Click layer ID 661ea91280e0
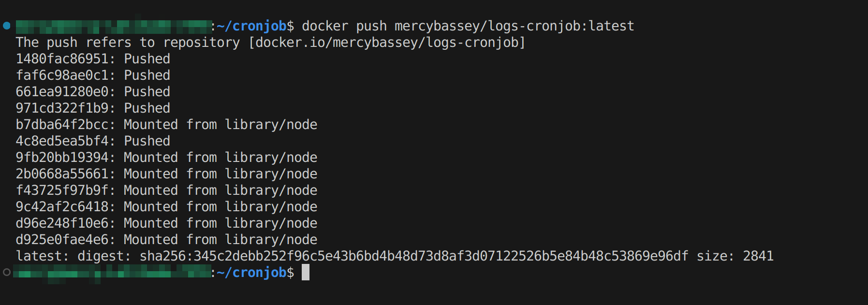 pyautogui.click(x=62, y=92)
